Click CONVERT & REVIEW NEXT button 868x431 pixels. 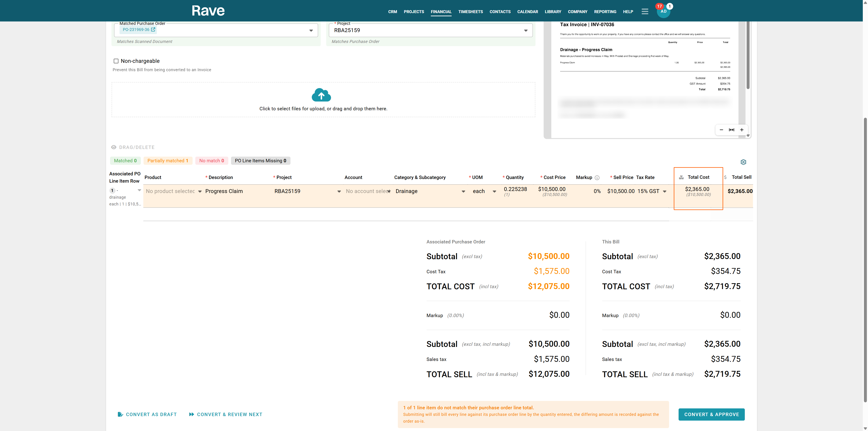pos(225,415)
